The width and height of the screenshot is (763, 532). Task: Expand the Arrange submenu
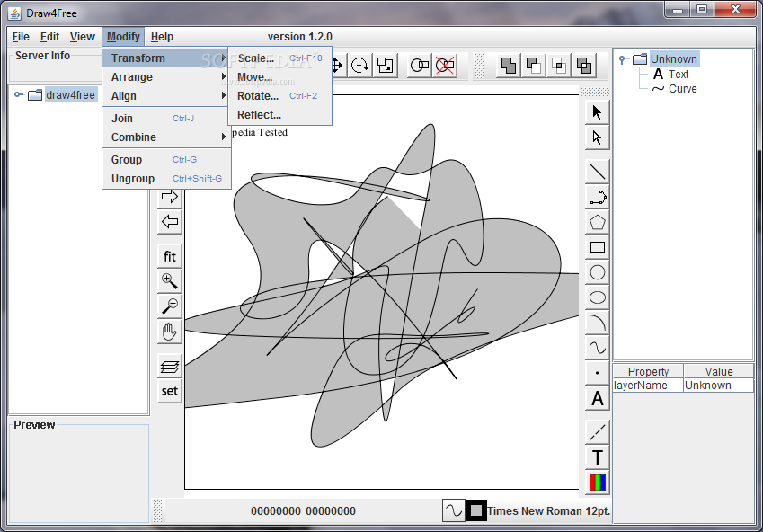tap(165, 77)
